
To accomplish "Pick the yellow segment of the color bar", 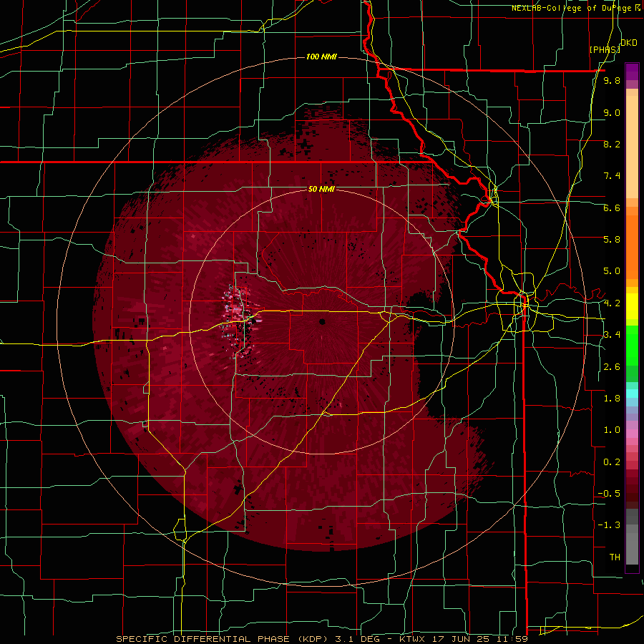I will [632, 306].
